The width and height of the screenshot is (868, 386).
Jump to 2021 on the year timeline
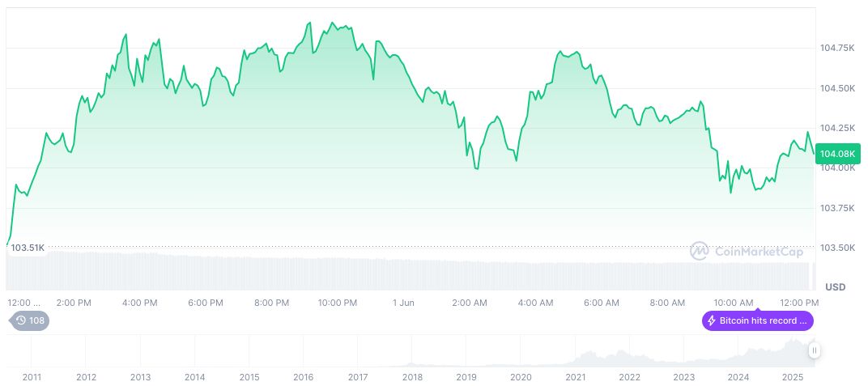pyautogui.click(x=576, y=377)
